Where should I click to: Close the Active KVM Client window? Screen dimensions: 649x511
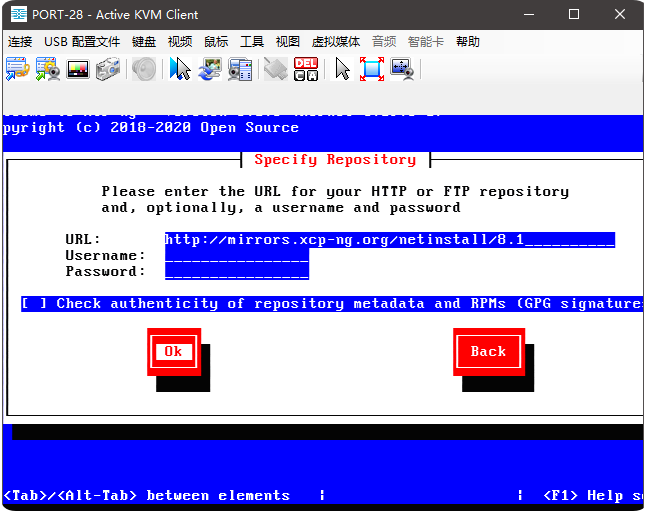620,14
